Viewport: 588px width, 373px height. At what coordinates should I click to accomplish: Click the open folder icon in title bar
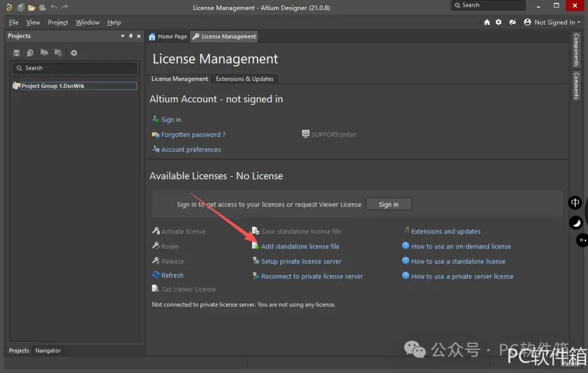tap(32, 8)
